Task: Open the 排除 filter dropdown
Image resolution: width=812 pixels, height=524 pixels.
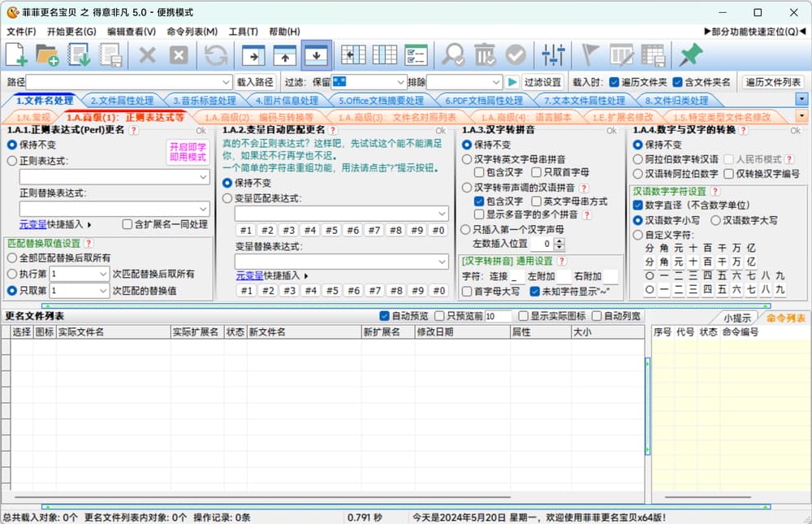Action: point(495,82)
